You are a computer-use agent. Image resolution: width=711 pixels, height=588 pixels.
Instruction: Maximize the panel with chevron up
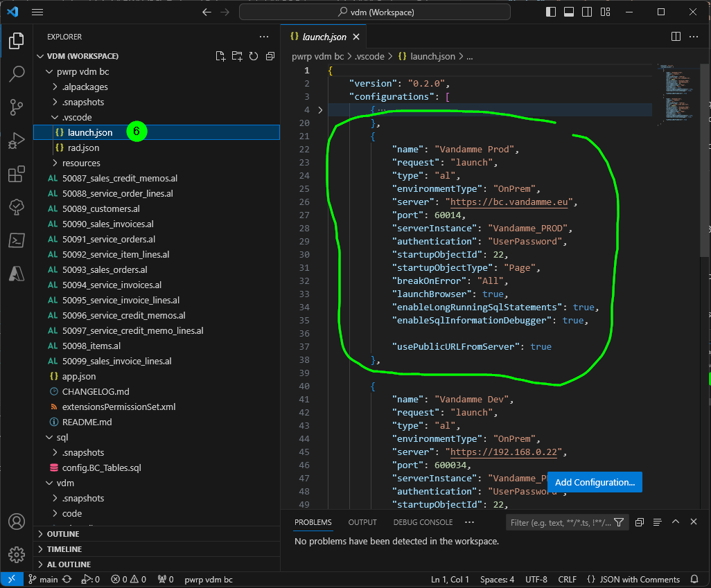[676, 522]
